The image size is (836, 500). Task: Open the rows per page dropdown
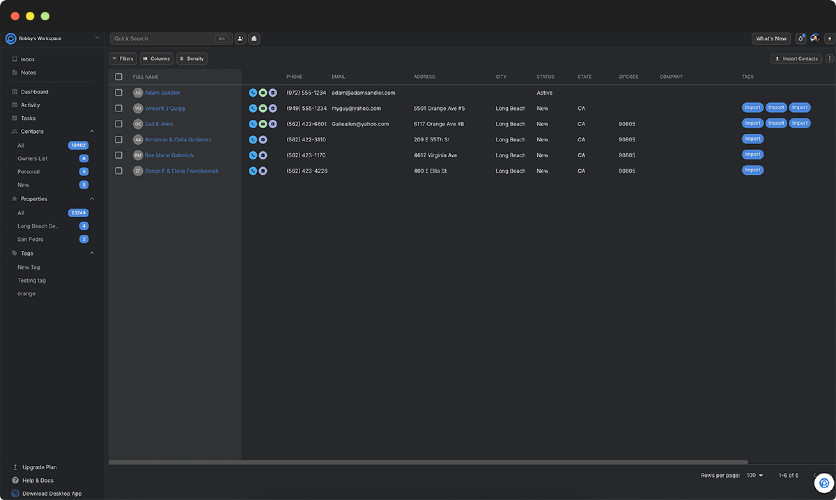coord(753,475)
